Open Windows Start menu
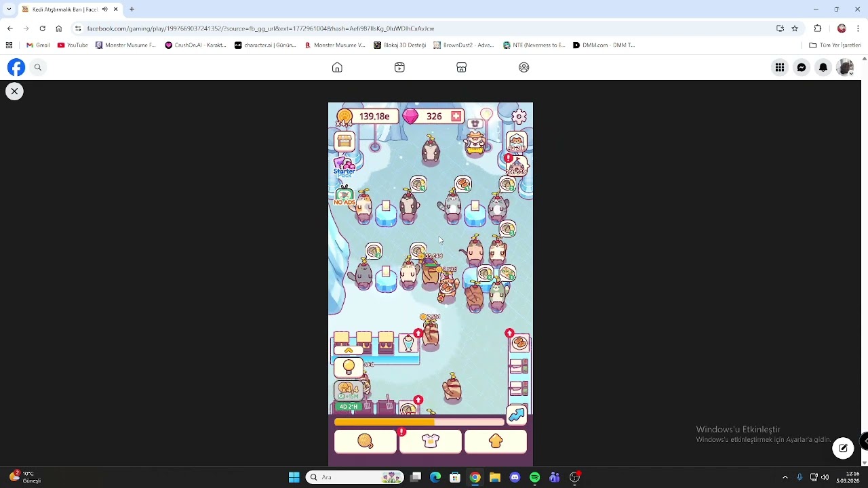 point(294,477)
